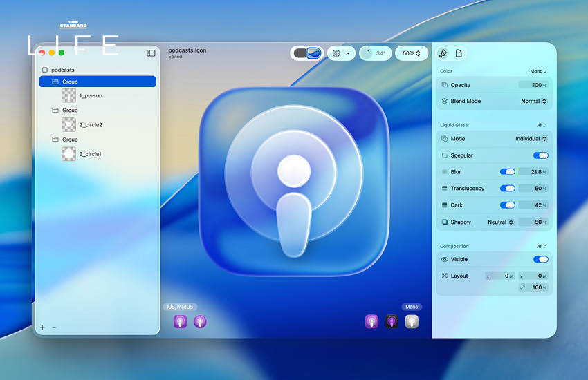Toggle the Blur switch
Image resolution: width=588 pixels, height=380 pixels.
pyautogui.click(x=507, y=172)
